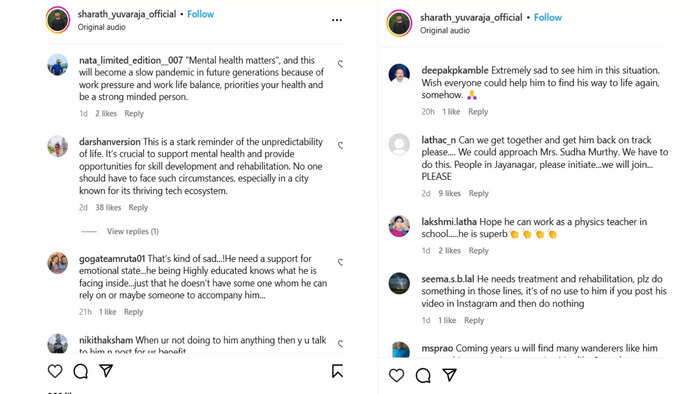Screen dimensions: 700x394
Task: Like gogateamruta01's comment heart
Action: pos(340,262)
